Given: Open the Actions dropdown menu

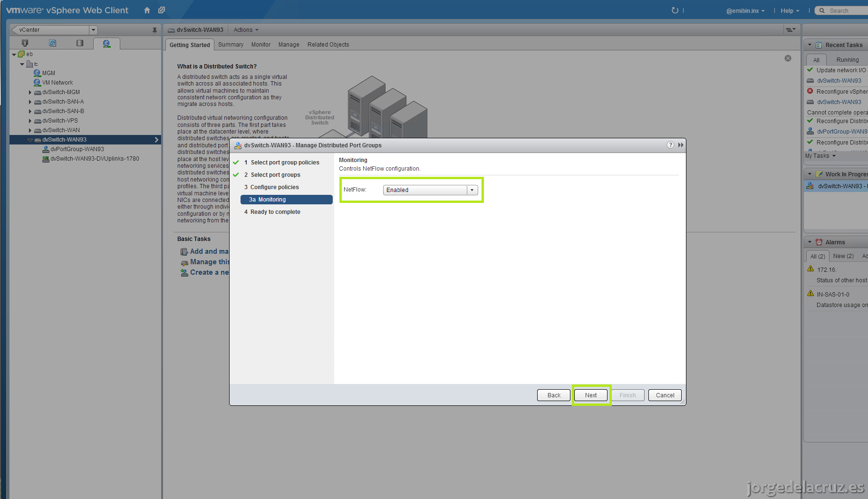Looking at the screenshot, I should (246, 30).
